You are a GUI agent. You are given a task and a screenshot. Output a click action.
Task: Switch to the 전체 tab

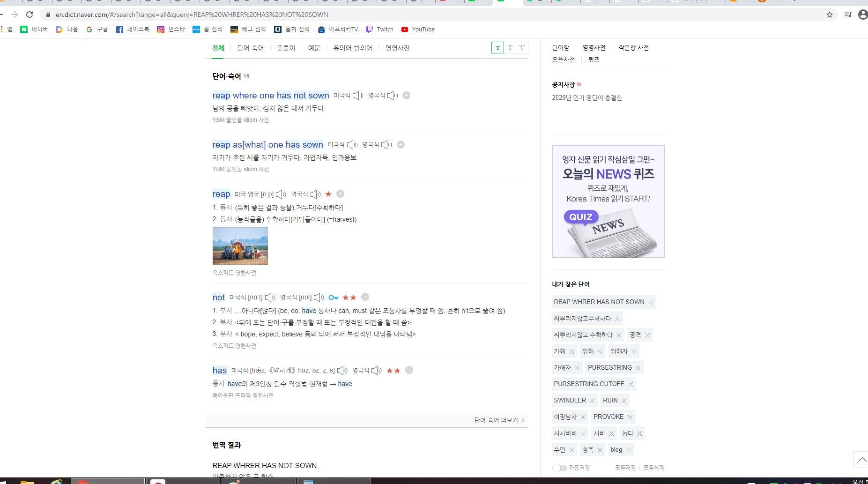tap(218, 48)
